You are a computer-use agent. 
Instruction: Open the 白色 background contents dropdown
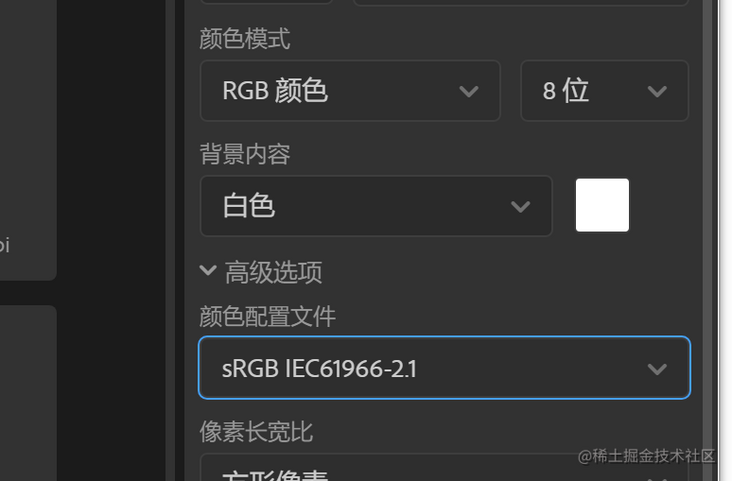376,206
